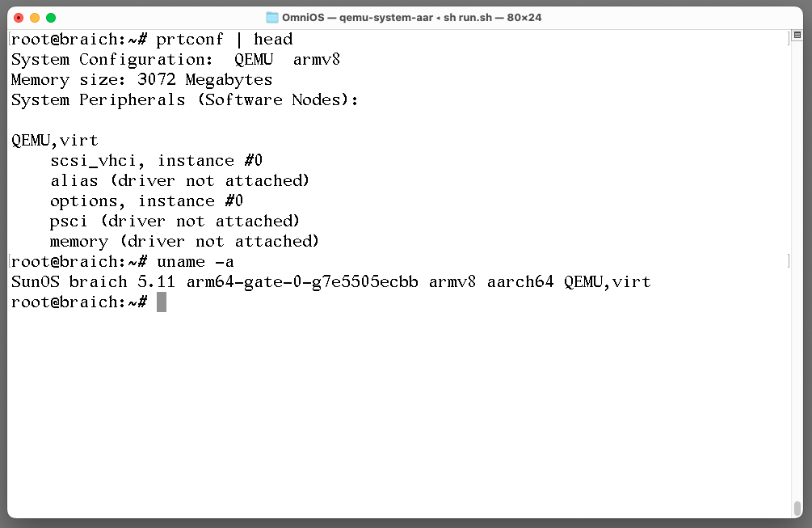812x528 pixels.
Task: Click the "uname -a" command text
Action: click(x=195, y=261)
